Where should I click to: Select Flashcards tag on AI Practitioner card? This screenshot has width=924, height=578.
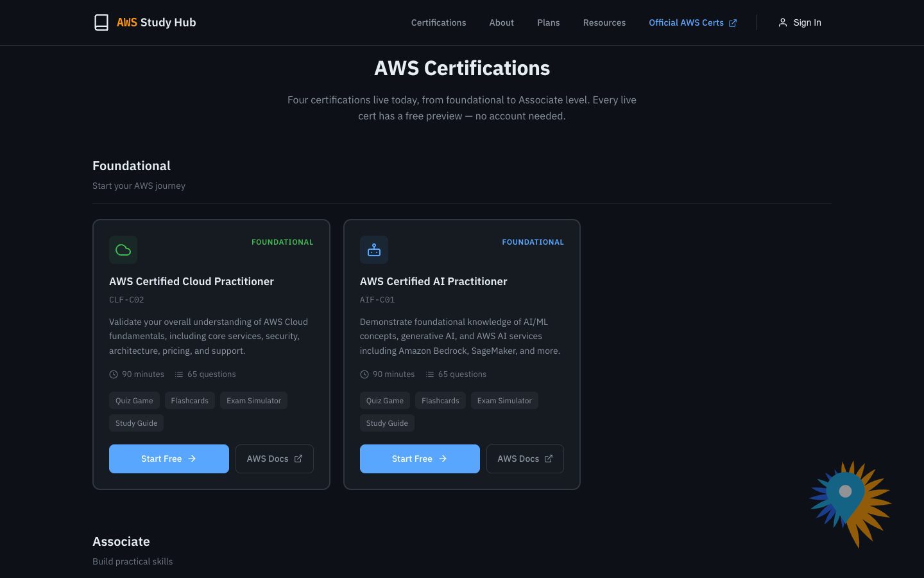click(x=440, y=401)
